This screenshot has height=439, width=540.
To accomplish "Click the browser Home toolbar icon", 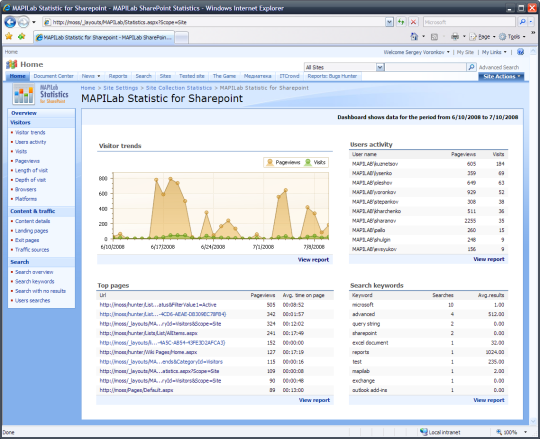I will pos(414,36).
